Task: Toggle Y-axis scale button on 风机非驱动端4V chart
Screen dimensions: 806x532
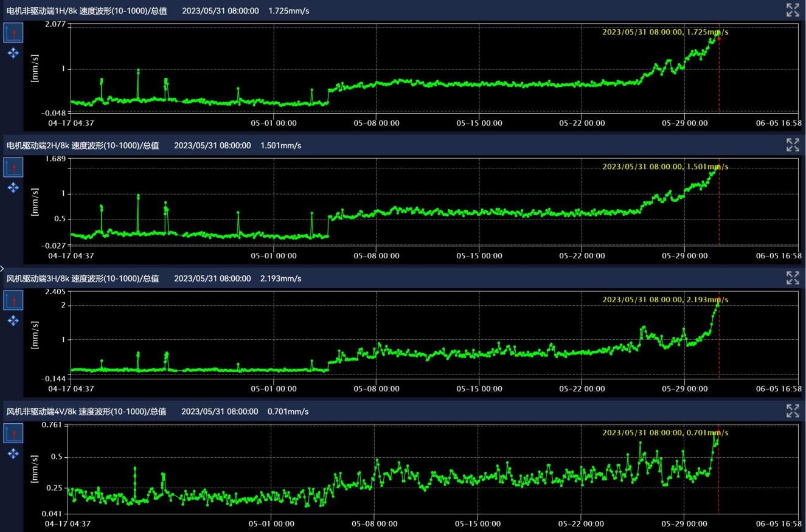Action: click(13, 434)
